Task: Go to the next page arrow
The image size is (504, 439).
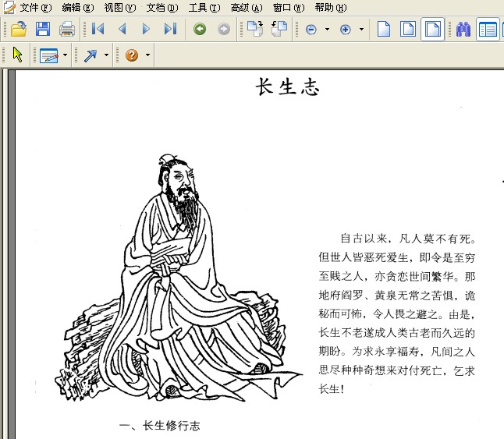Action: (x=146, y=29)
